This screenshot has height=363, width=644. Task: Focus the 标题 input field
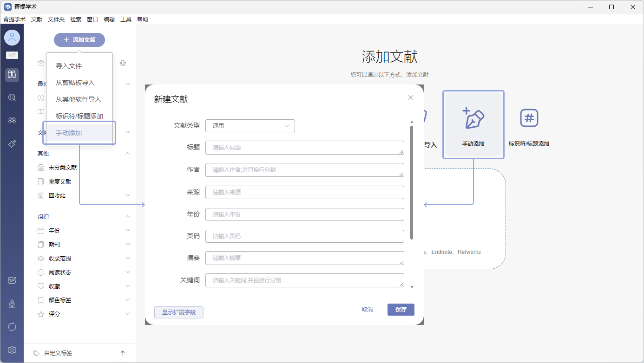(305, 148)
